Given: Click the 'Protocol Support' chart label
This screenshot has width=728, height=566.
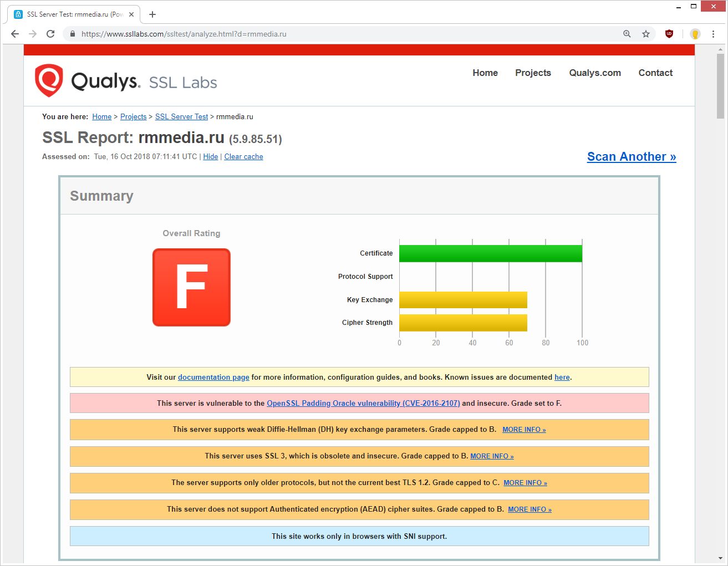Looking at the screenshot, I should tap(365, 277).
